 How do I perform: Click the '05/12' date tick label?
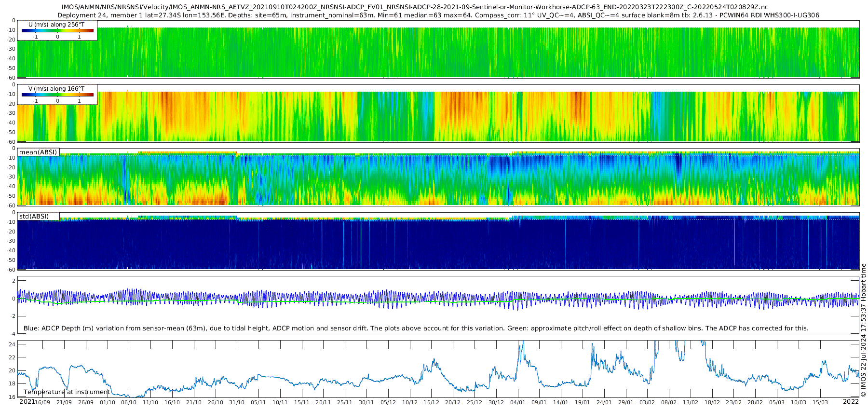click(388, 402)
